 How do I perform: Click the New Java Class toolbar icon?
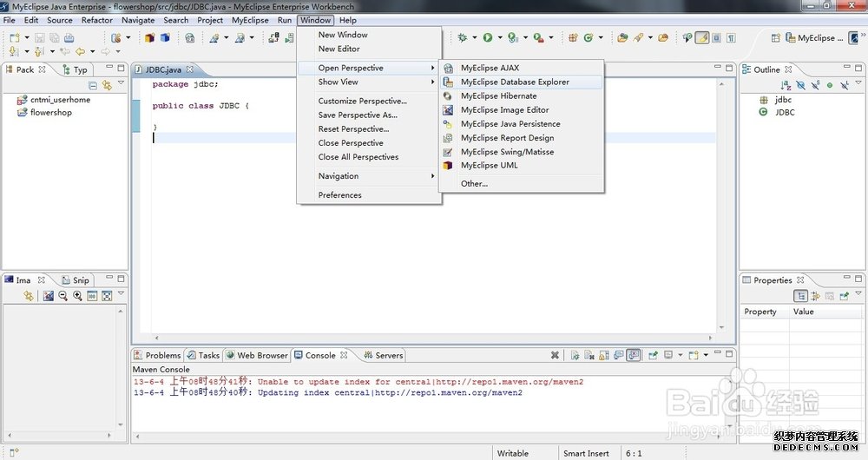[588, 37]
